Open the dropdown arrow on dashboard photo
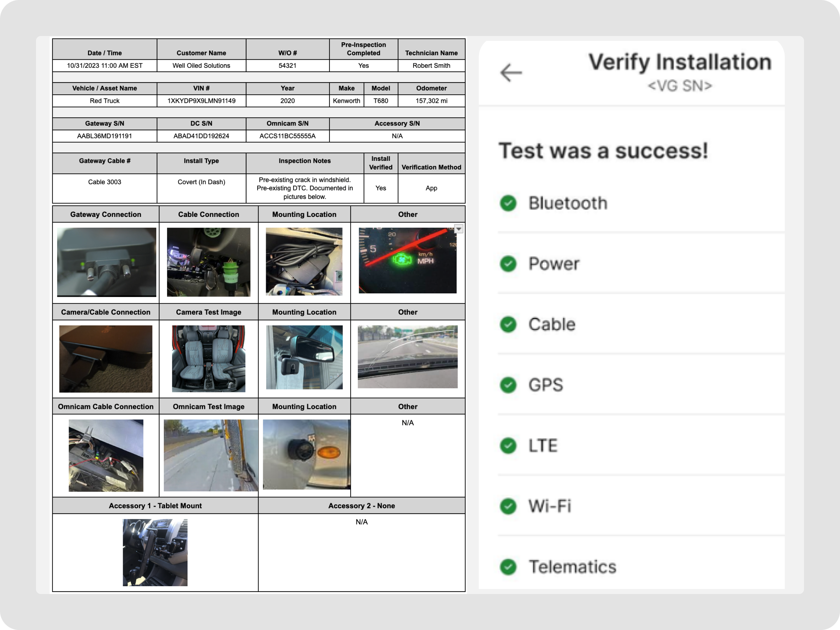Viewport: 840px width, 630px height. coord(459,229)
